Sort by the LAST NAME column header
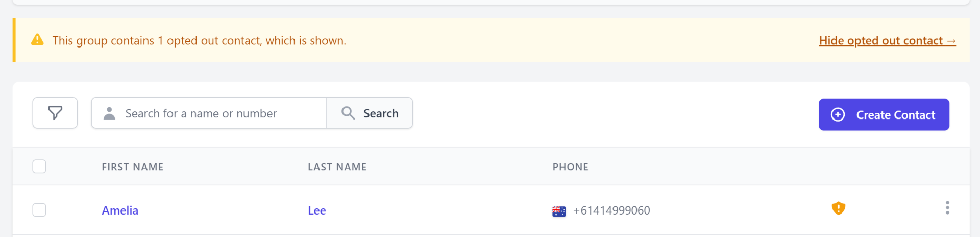 (337, 167)
